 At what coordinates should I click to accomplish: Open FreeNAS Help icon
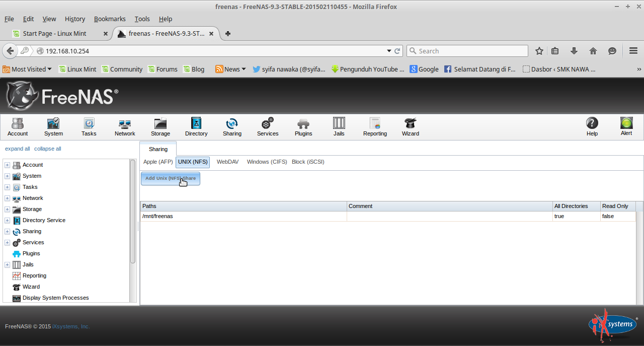pos(592,126)
